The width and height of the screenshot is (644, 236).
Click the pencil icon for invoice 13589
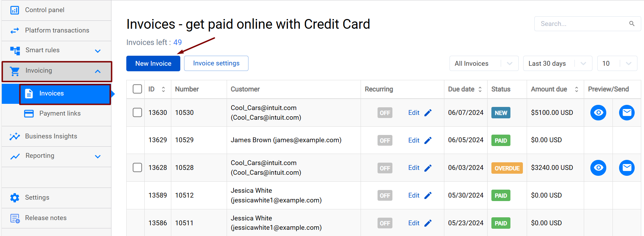(428, 196)
